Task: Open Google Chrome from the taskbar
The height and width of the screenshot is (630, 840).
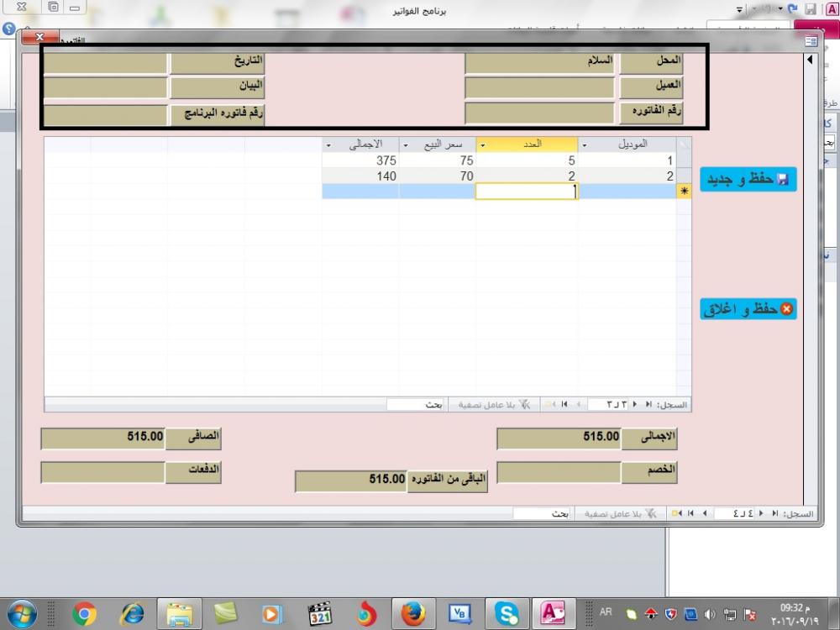Action: point(84,614)
